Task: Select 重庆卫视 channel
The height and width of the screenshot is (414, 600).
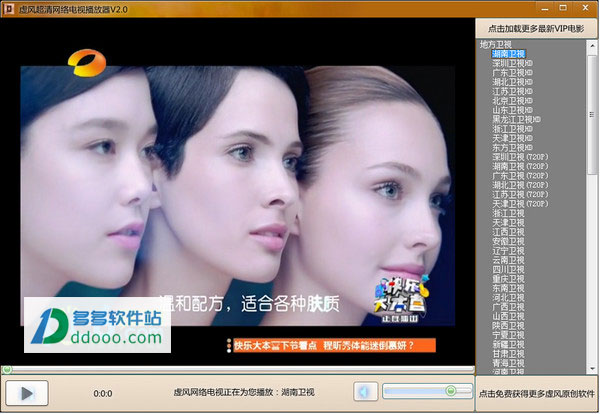Action: click(509, 279)
